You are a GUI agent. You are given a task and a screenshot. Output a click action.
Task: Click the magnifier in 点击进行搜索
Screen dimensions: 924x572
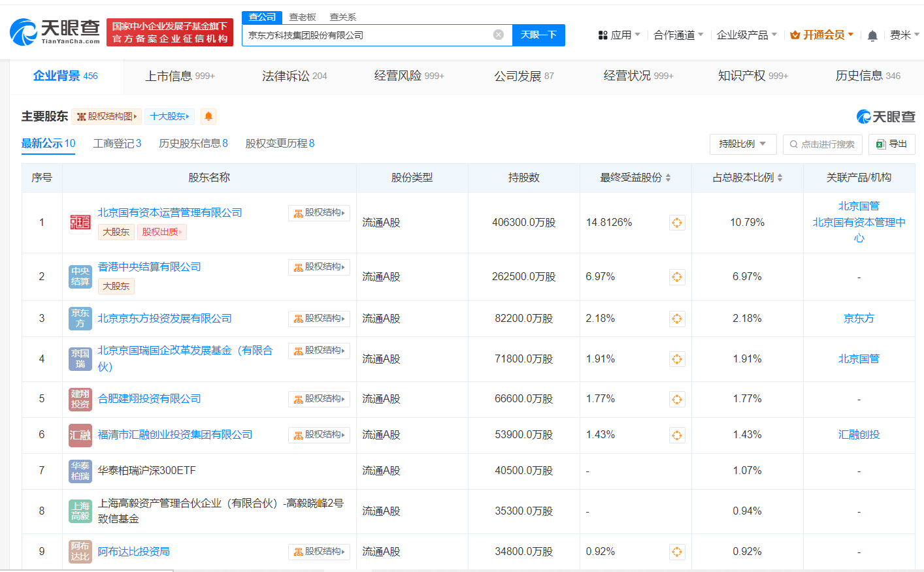pyautogui.click(x=793, y=144)
